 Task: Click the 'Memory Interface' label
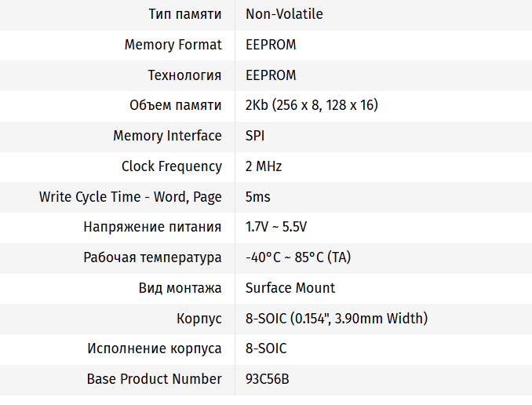[167, 136]
